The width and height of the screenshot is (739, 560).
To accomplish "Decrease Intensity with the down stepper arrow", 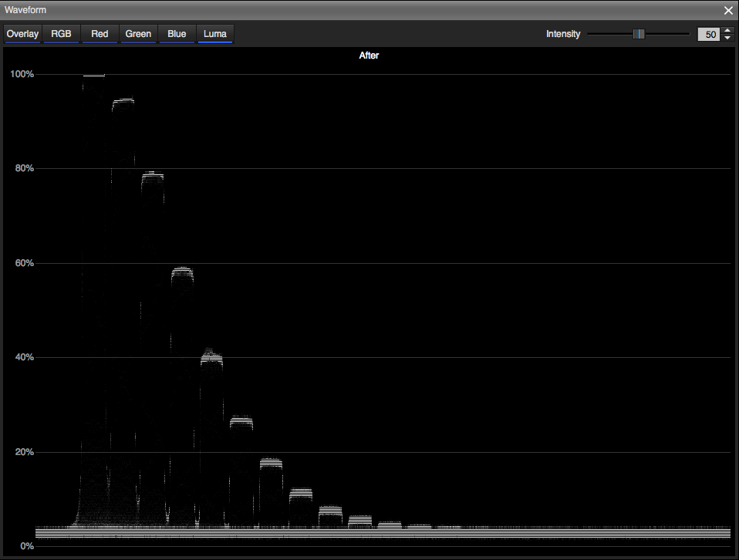I will [x=727, y=39].
